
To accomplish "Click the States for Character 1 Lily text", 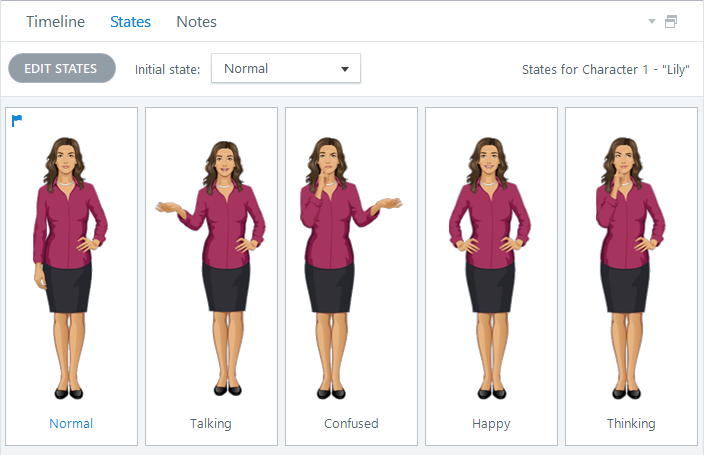I will (x=606, y=70).
